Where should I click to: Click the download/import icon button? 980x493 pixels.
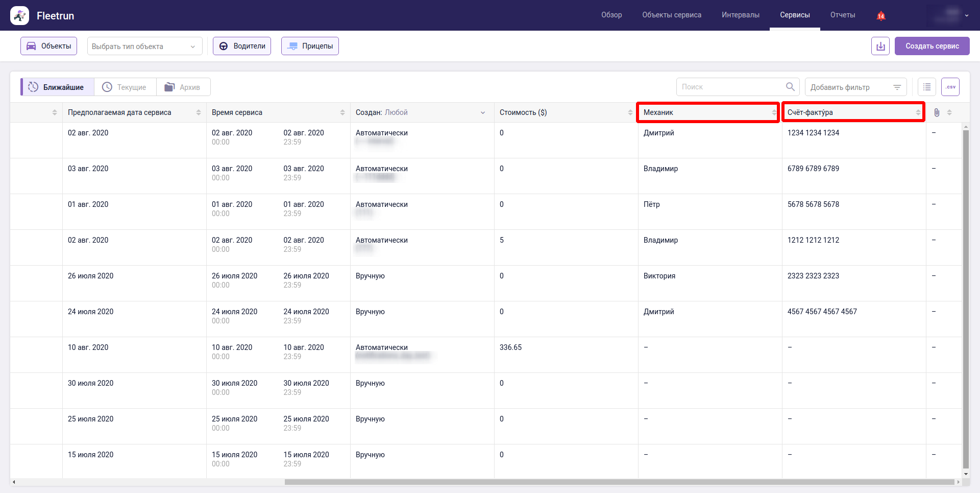tap(880, 46)
